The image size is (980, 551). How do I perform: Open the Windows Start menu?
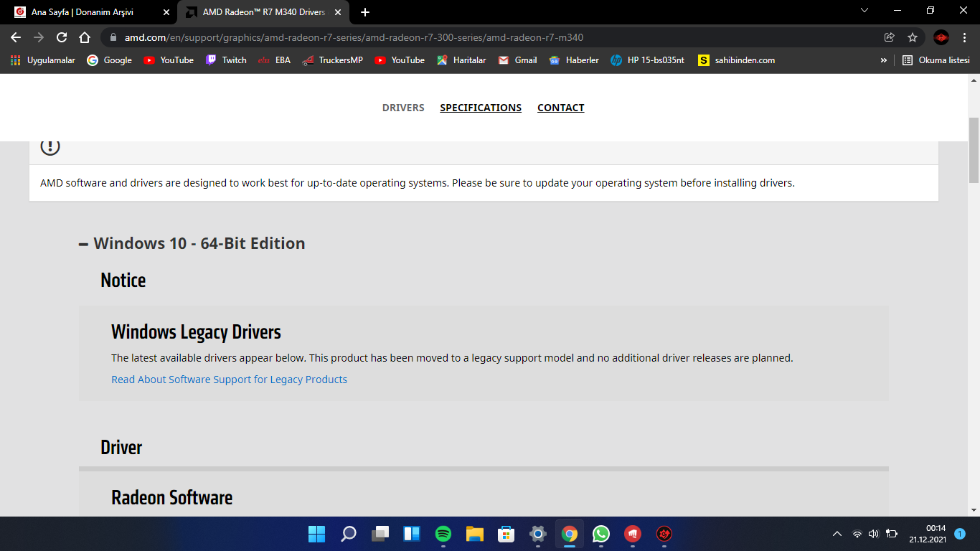[316, 534]
